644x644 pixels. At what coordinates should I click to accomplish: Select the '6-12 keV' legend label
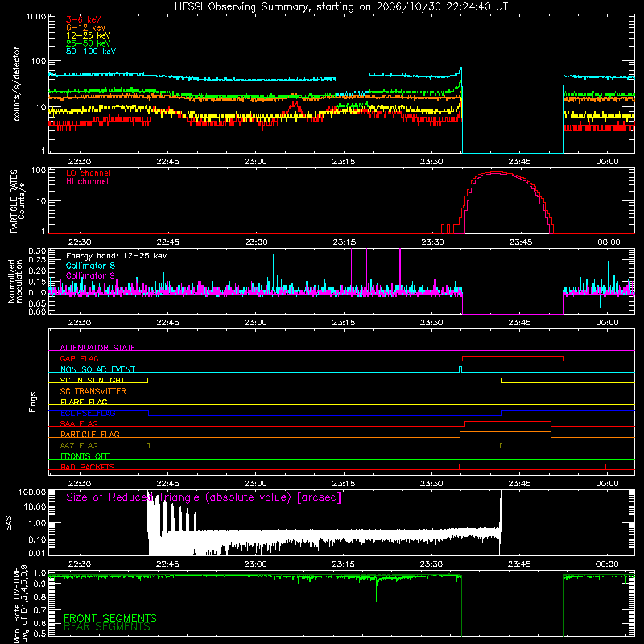[x=86, y=27]
